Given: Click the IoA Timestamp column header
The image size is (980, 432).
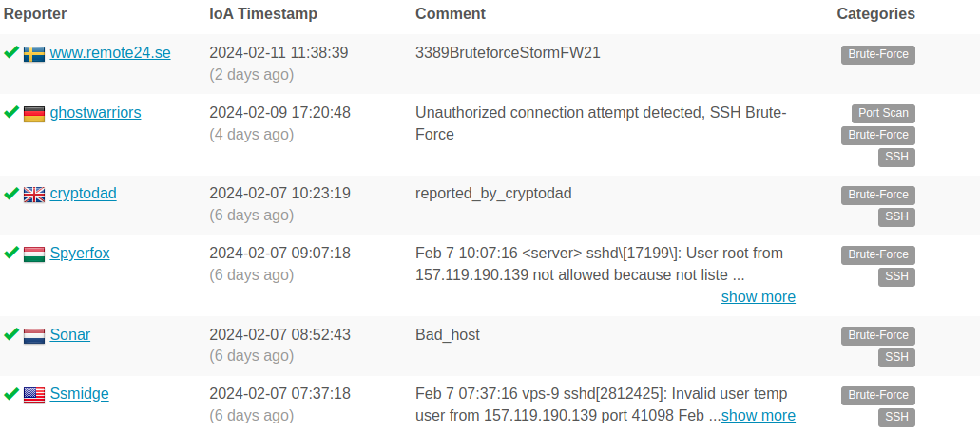Looking at the screenshot, I should click(263, 14).
